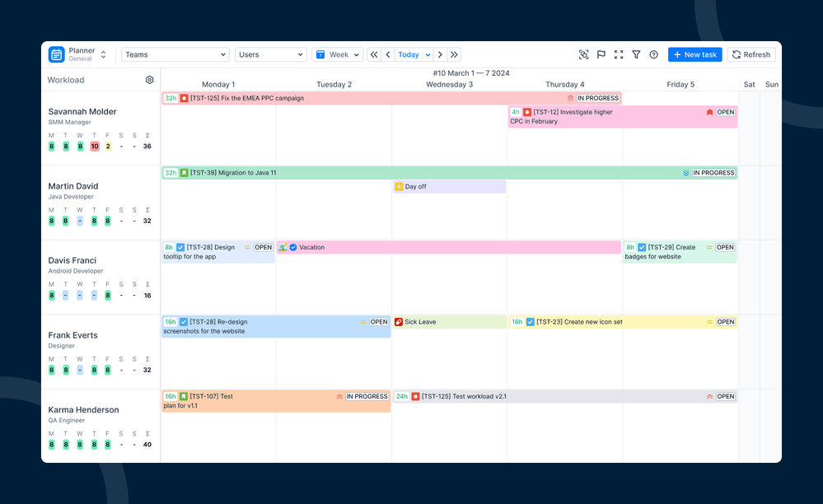Image resolution: width=823 pixels, height=504 pixels.
Task: Select the Monday 1 column header
Action: click(218, 85)
